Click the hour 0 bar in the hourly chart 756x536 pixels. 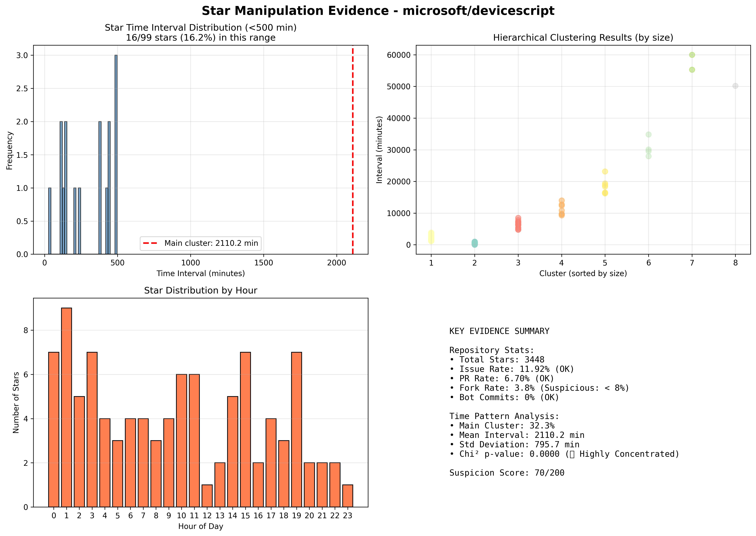pos(54,429)
